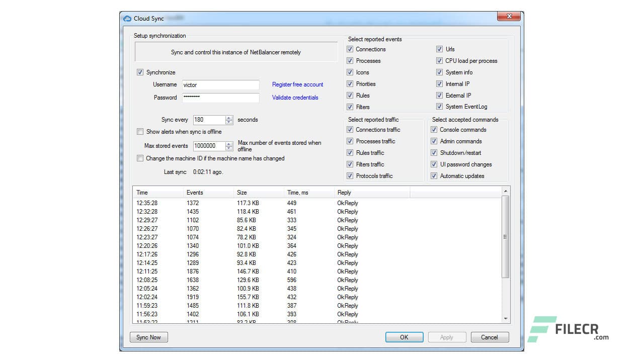Click inside the Username field

pyautogui.click(x=220, y=84)
